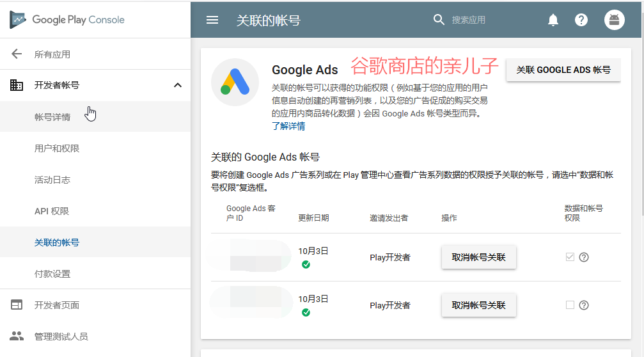This screenshot has width=644, height=357.
Task: Click 取消帐号关联 in the first row
Action: pos(478,257)
